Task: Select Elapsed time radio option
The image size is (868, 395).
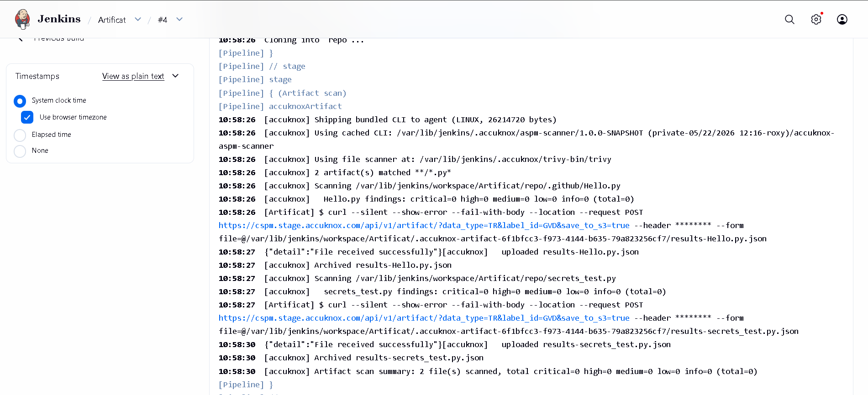Action: [x=20, y=135]
